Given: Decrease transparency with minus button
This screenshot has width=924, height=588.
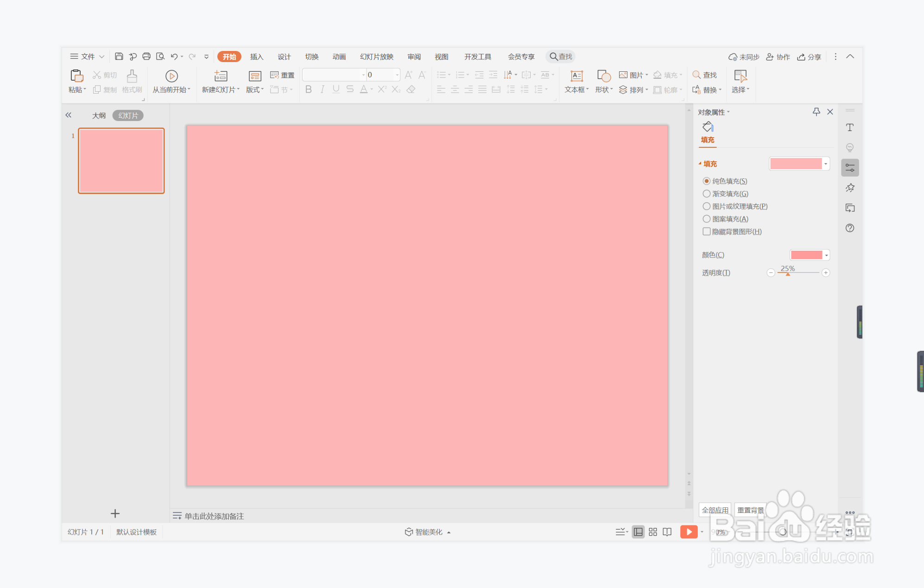Looking at the screenshot, I should [771, 273].
